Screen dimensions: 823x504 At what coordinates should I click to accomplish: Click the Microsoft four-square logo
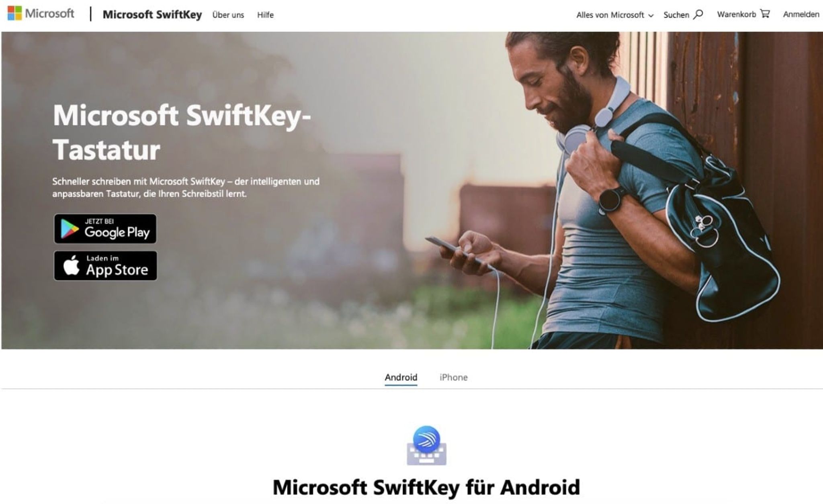[14, 13]
